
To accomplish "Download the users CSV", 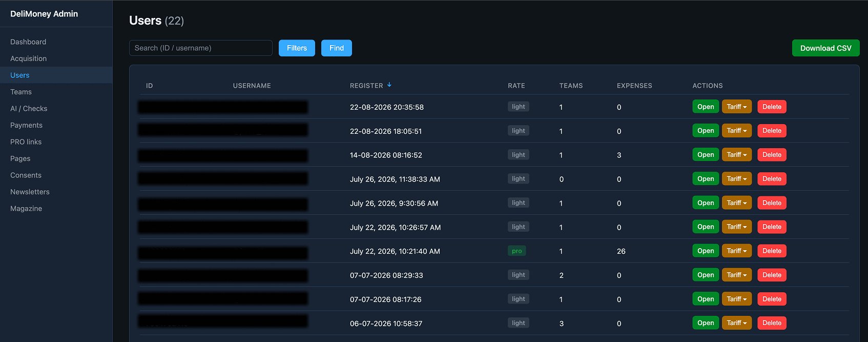I will pos(825,48).
